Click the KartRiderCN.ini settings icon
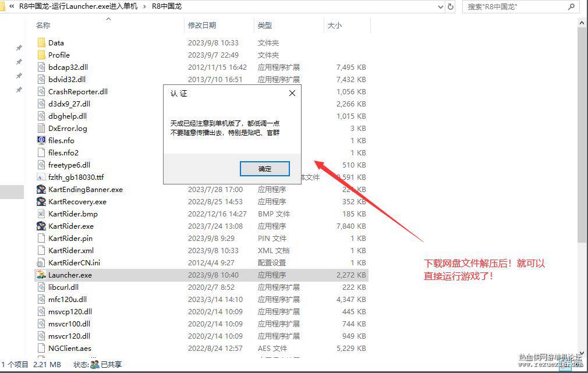 [41, 263]
